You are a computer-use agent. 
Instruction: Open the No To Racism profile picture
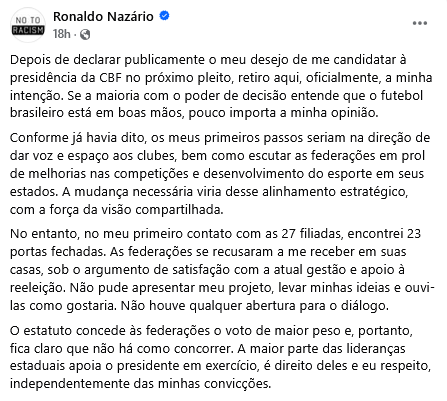pyautogui.click(x=28, y=25)
